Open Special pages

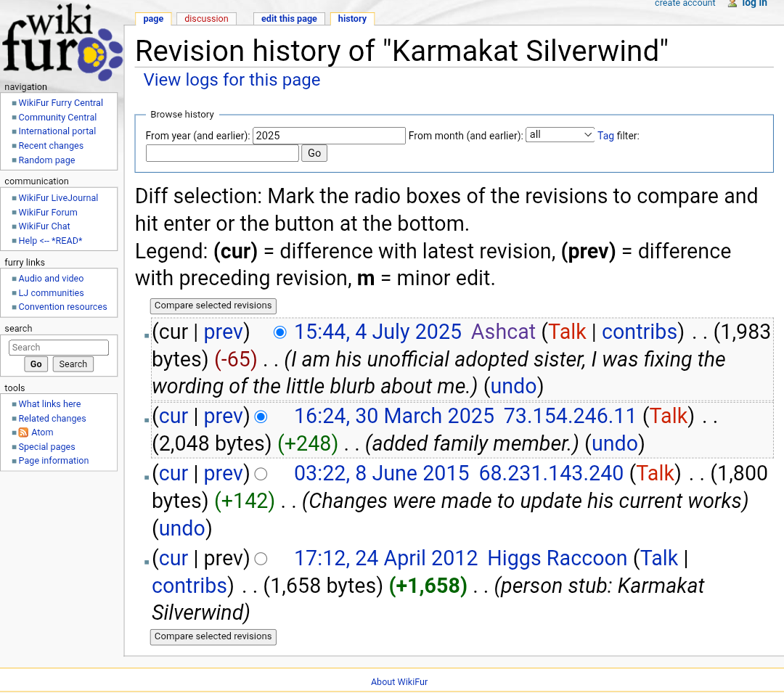[46, 447]
